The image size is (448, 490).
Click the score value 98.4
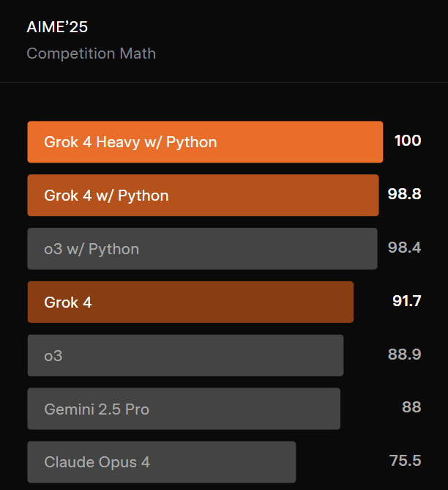click(404, 248)
